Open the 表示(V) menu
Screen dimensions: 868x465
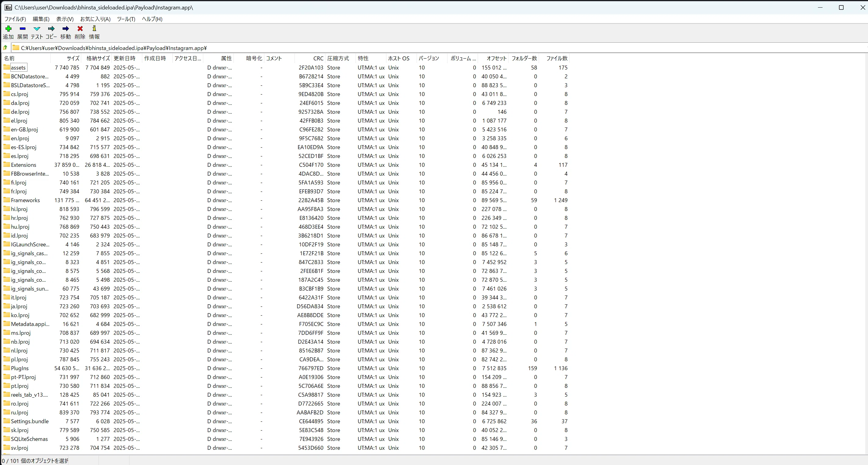click(x=65, y=19)
